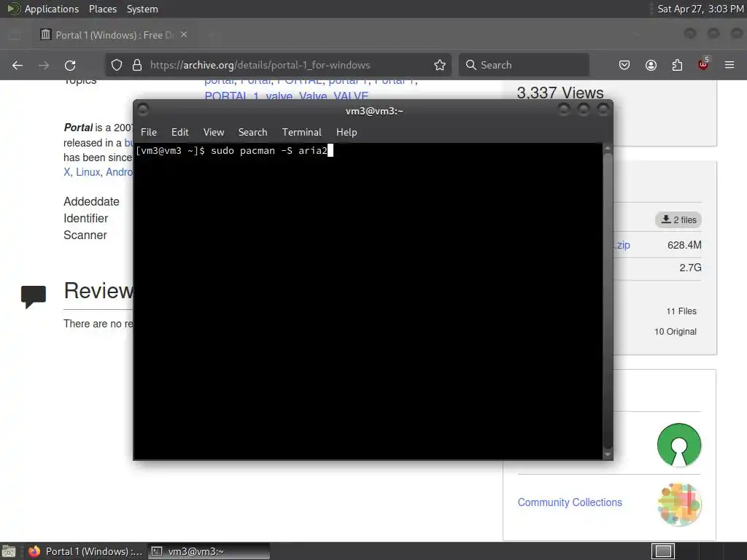
Task: Click the 2.7G file size text
Action: [x=690, y=268]
